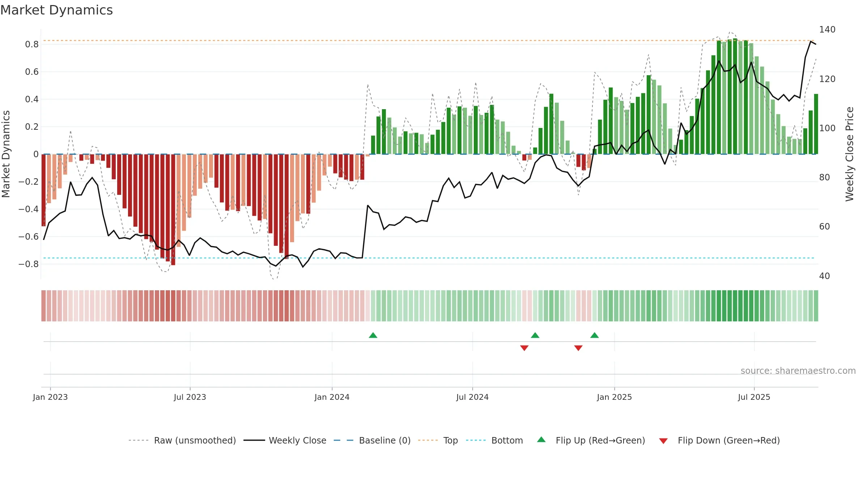Click the Jul 2024 axis label
The height and width of the screenshot is (488, 868).
pos(472,397)
